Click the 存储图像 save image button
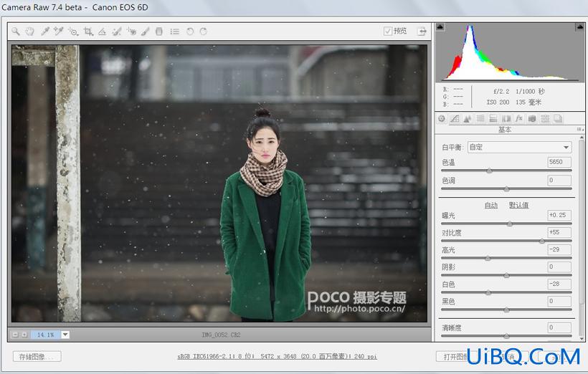 [x=37, y=357]
